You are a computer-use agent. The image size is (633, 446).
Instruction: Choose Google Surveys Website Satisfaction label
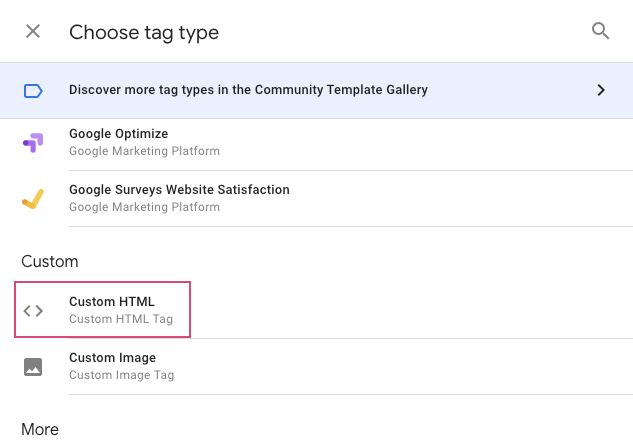179,190
